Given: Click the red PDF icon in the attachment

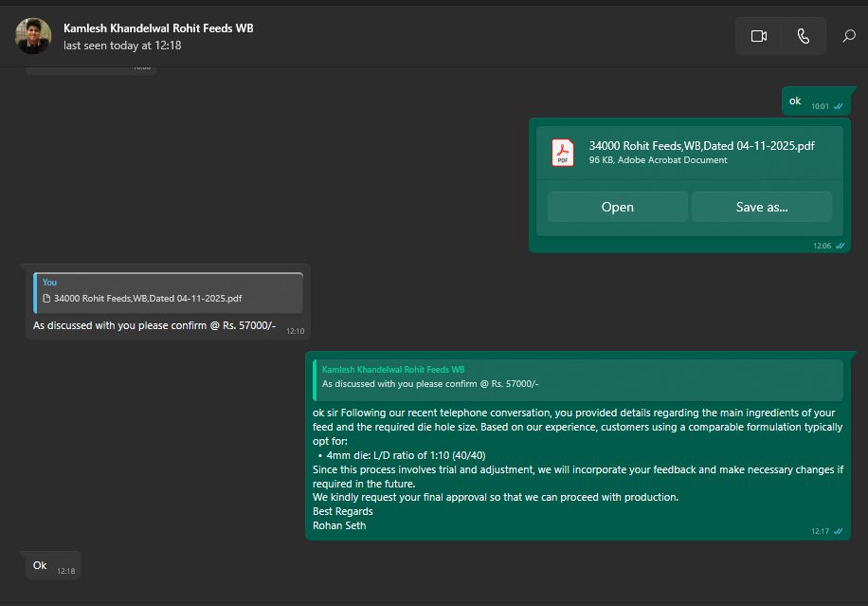Looking at the screenshot, I should point(563,152).
